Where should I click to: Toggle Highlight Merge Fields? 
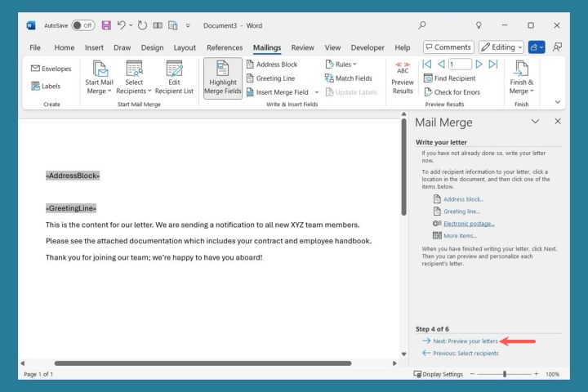pyautogui.click(x=222, y=78)
